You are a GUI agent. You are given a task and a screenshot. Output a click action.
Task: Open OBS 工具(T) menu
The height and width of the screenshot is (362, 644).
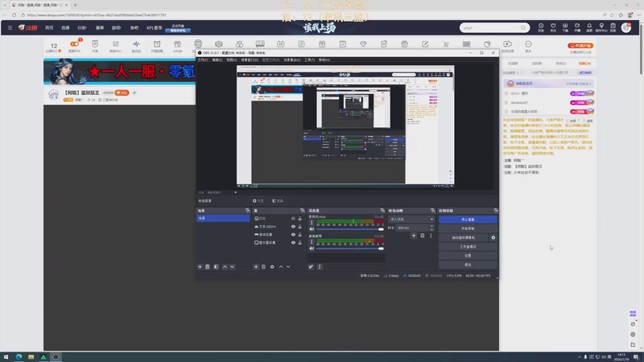pos(309,60)
